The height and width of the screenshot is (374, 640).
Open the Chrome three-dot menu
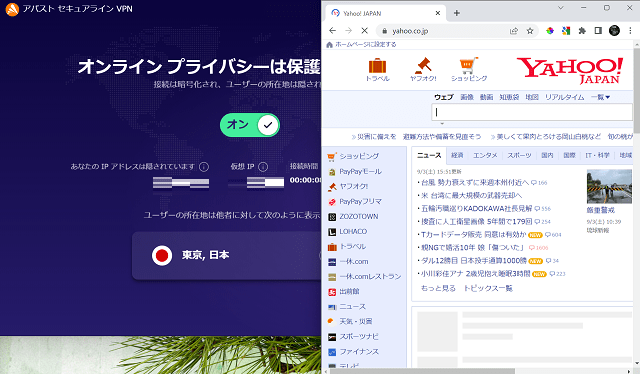click(x=630, y=31)
